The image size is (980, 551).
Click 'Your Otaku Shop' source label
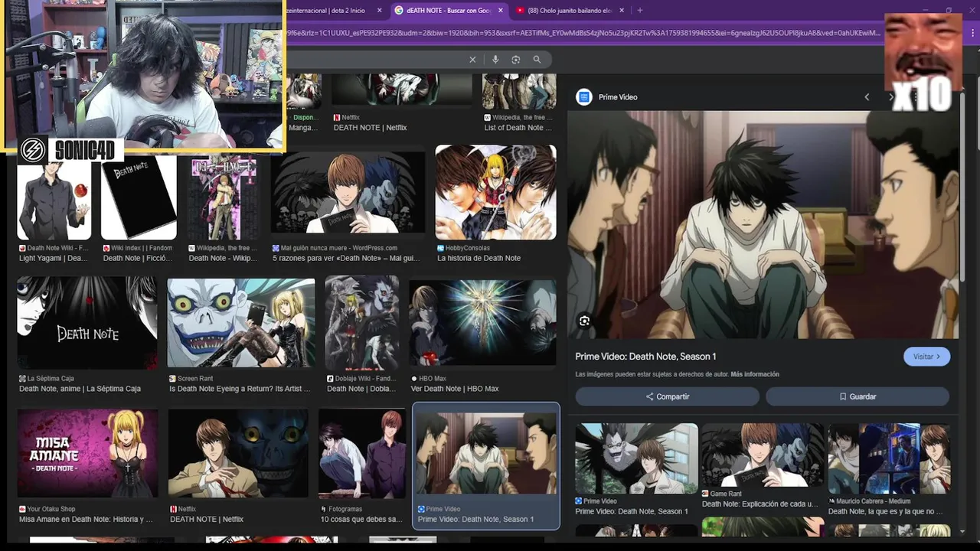click(51, 509)
